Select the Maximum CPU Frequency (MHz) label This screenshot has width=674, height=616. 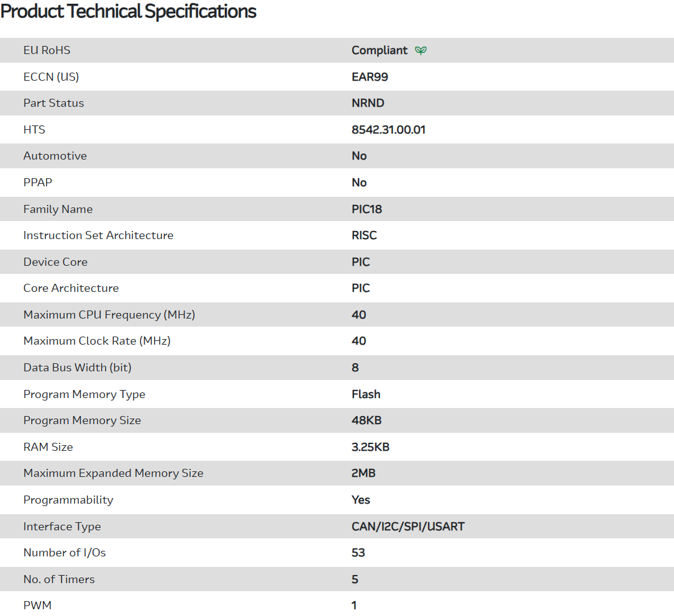[109, 315]
